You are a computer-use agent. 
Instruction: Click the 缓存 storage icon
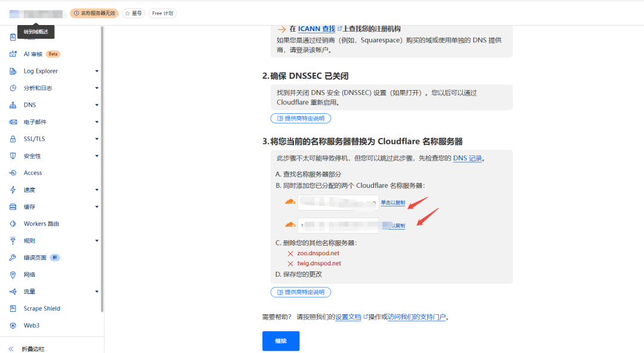[x=13, y=207]
